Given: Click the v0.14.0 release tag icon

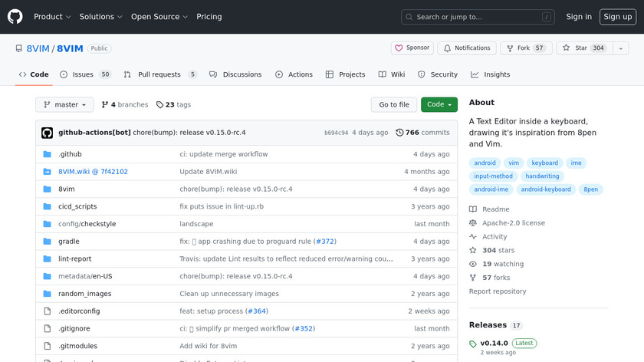Looking at the screenshot, I should coord(473,344).
